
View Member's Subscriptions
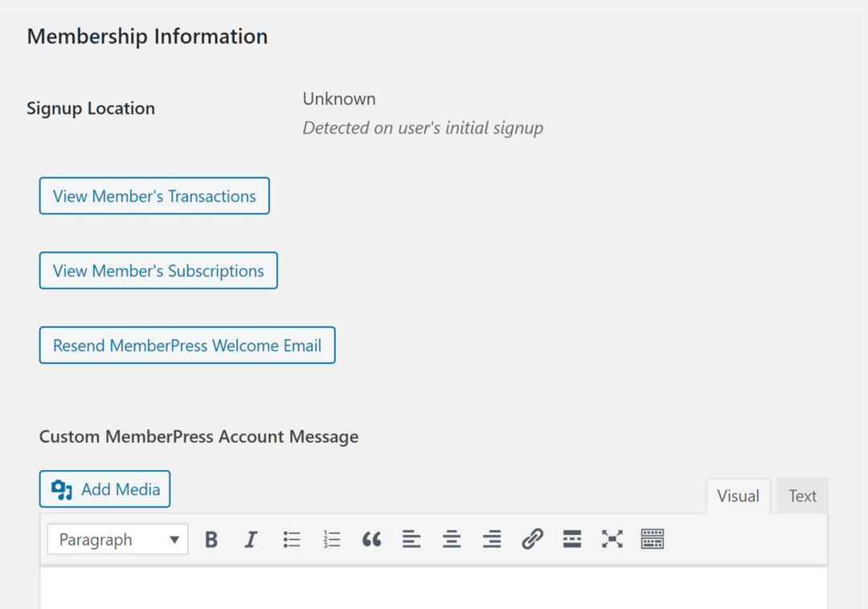click(x=158, y=271)
